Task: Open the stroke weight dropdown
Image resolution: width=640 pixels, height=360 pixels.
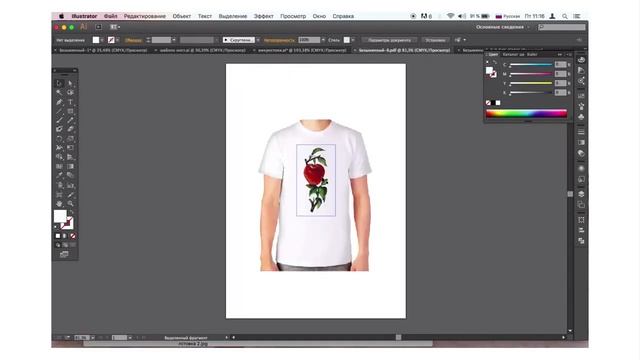Action: point(174,40)
